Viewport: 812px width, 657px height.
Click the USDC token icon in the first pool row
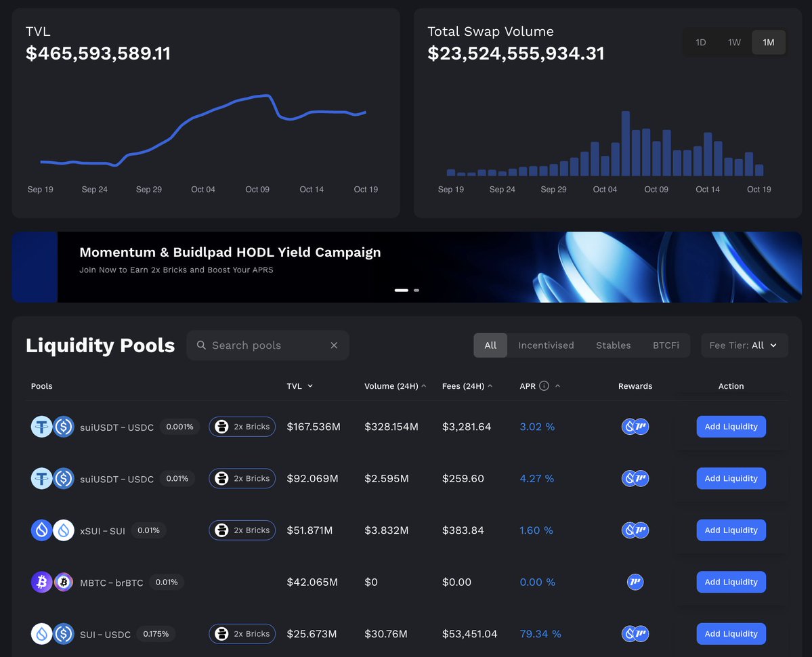[x=64, y=427]
